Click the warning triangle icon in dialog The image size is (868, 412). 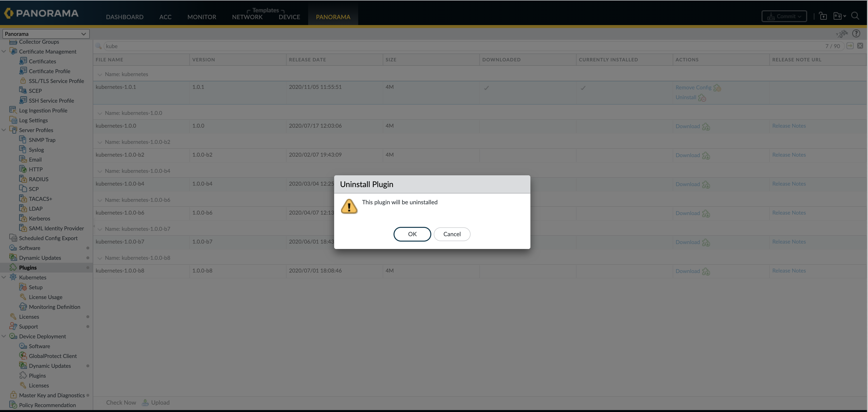point(349,206)
